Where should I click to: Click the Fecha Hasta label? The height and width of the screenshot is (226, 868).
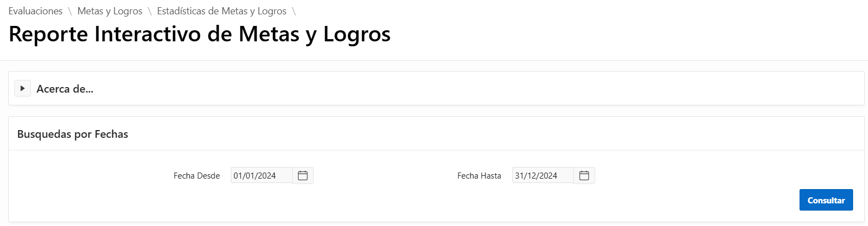tap(479, 176)
